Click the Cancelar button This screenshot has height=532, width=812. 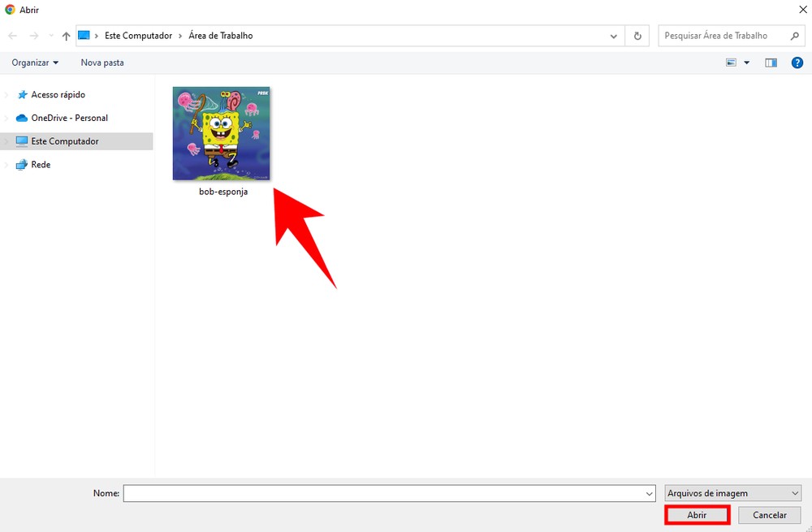(x=770, y=516)
